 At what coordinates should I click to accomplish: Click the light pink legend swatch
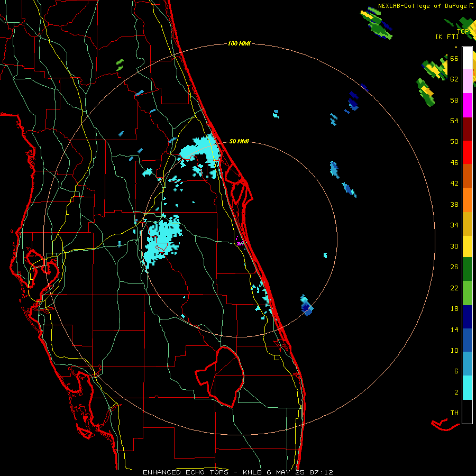(x=467, y=81)
